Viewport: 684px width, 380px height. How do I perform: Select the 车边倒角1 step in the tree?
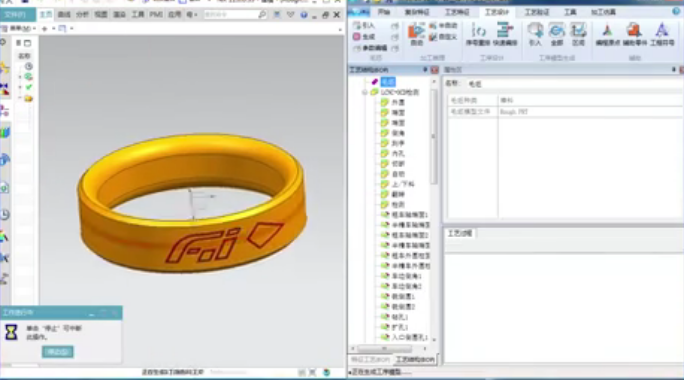pos(407,276)
